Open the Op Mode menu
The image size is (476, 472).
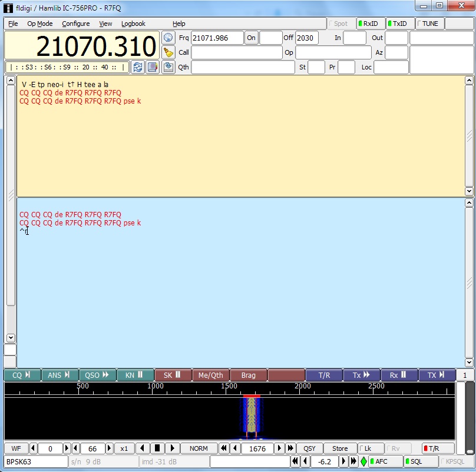click(x=40, y=24)
